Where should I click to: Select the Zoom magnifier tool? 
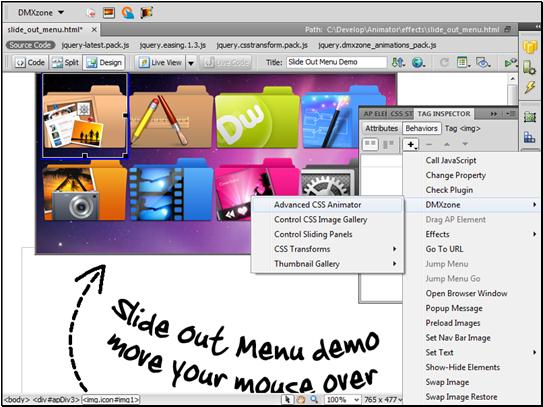click(x=314, y=399)
